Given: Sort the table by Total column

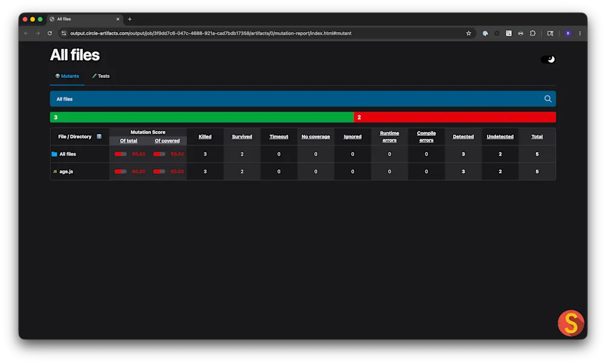Looking at the screenshot, I should [537, 136].
